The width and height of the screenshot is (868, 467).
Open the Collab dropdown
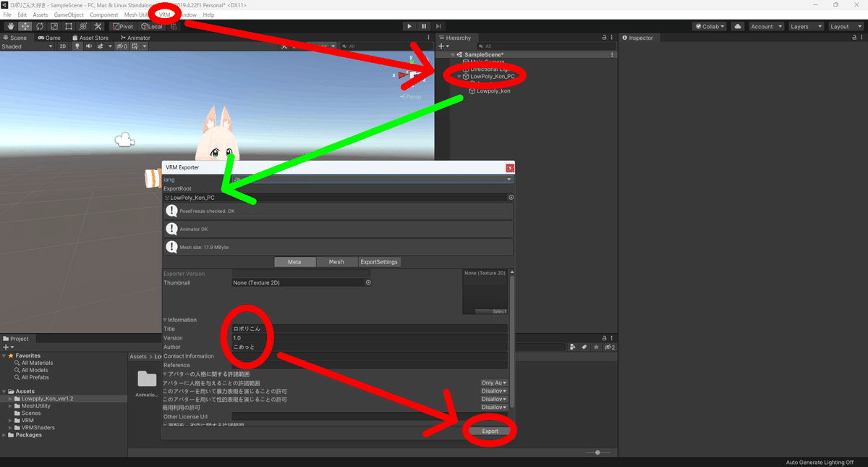[x=710, y=26]
